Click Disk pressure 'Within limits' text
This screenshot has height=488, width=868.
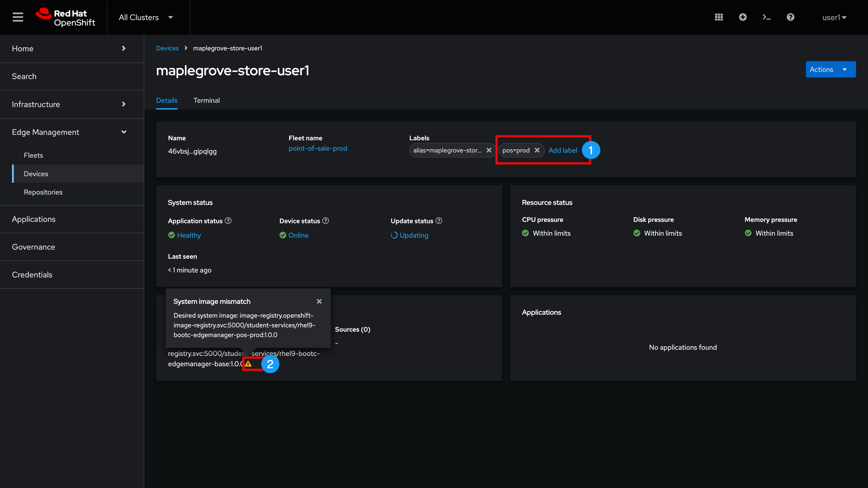(x=663, y=233)
